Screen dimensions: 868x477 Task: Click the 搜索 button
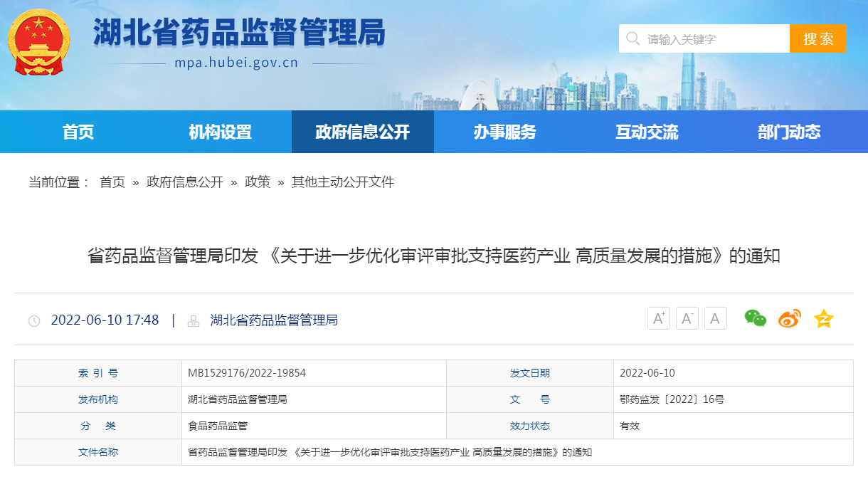817,38
